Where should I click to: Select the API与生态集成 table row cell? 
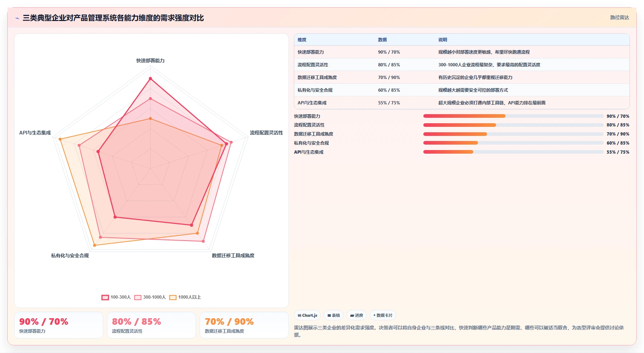pos(312,103)
